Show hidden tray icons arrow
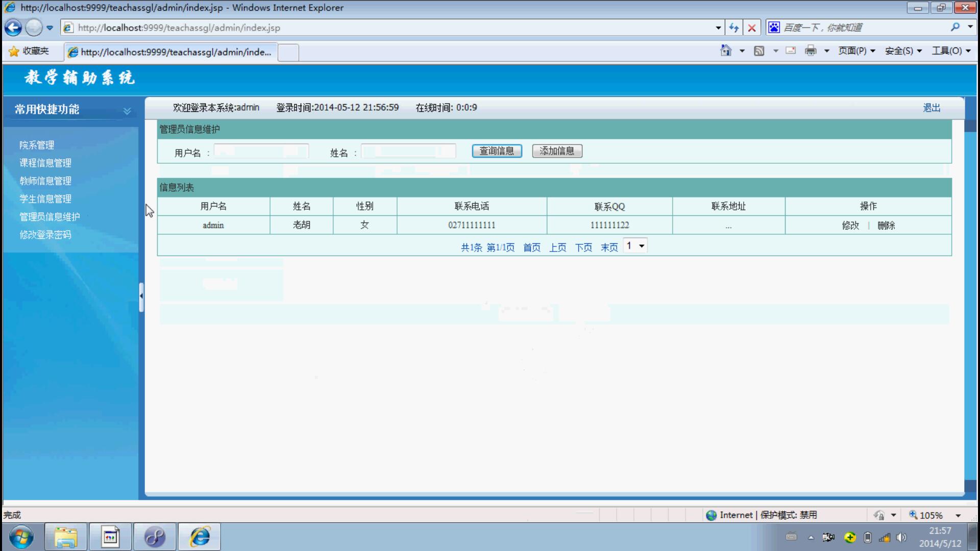Viewport: 980px width, 551px height. point(811,537)
